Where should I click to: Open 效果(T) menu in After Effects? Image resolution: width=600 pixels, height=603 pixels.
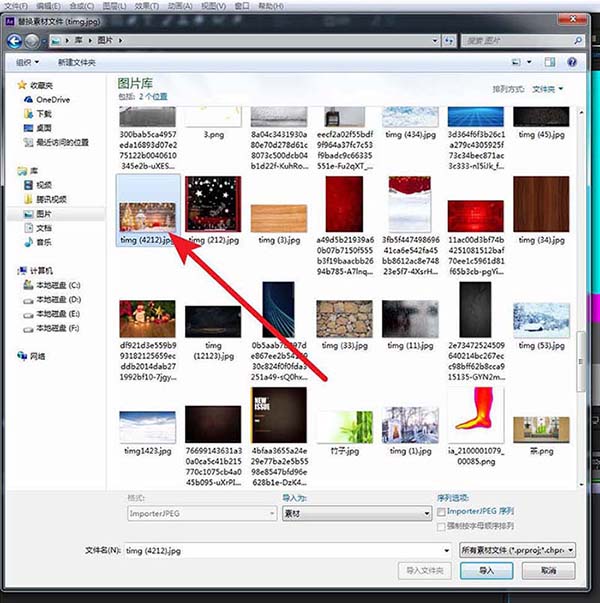point(147,6)
